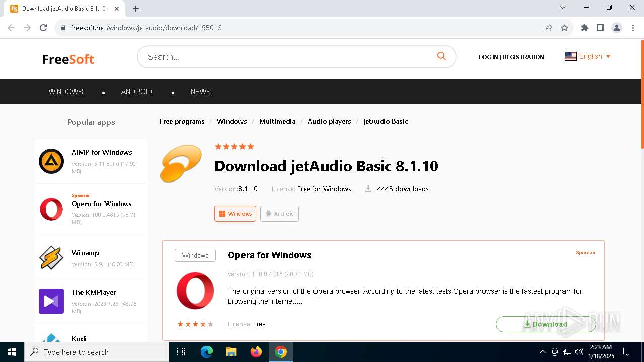Click the orange search magnifier icon
This screenshot has width=644, height=362.
(x=441, y=56)
